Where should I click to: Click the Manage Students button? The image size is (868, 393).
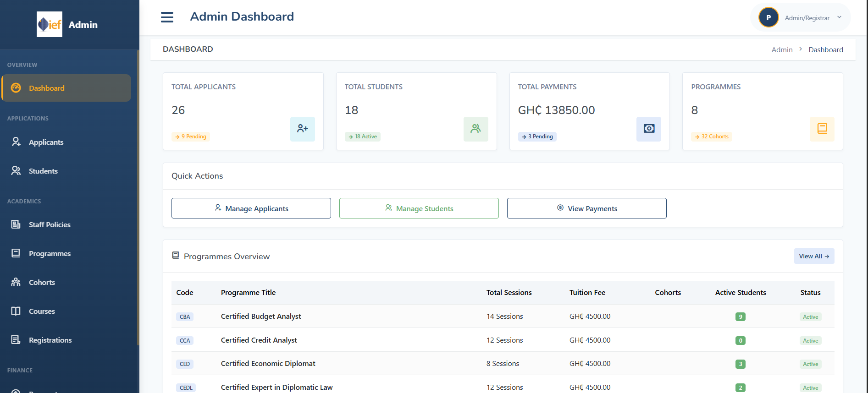coord(419,208)
